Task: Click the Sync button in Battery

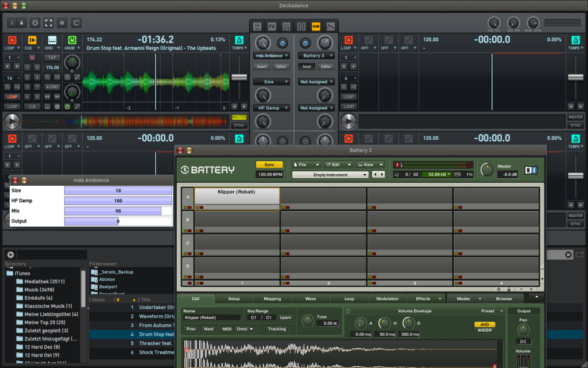Action: coord(270,165)
